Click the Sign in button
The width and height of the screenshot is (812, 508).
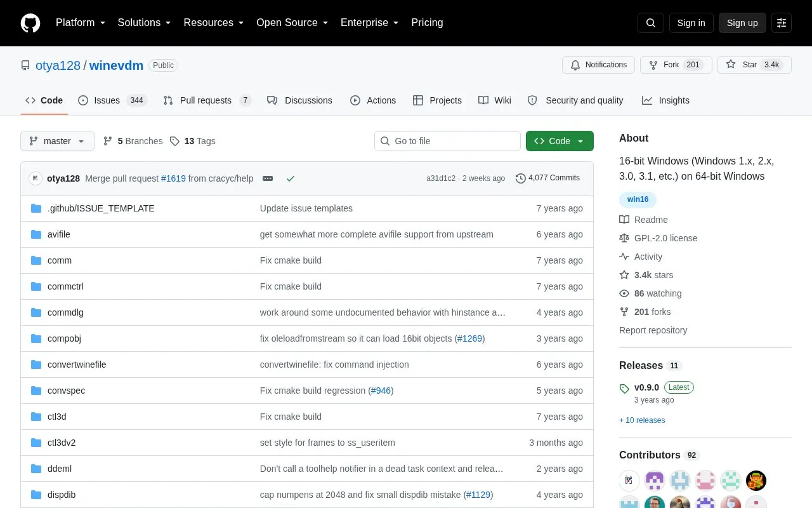point(691,23)
